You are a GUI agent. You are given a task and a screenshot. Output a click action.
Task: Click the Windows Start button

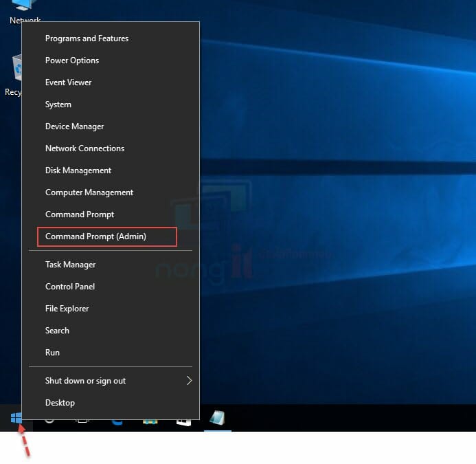[x=16, y=418]
